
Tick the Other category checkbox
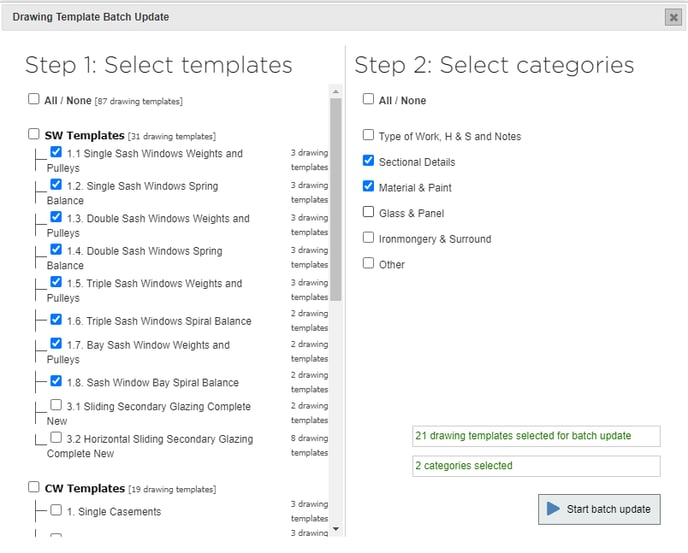[x=369, y=264]
